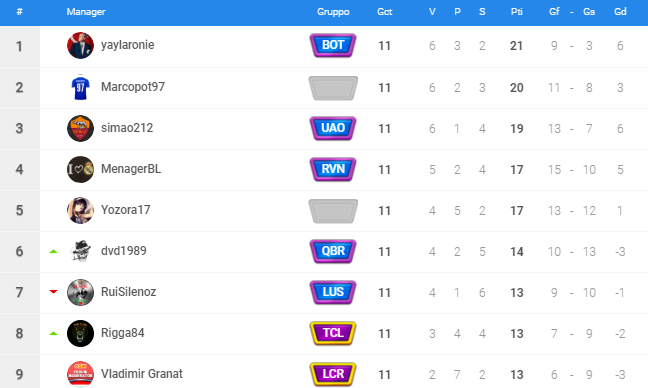Click the LUS group badge
Viewport: 648px width, 388px height.
[x=333, y=292]
